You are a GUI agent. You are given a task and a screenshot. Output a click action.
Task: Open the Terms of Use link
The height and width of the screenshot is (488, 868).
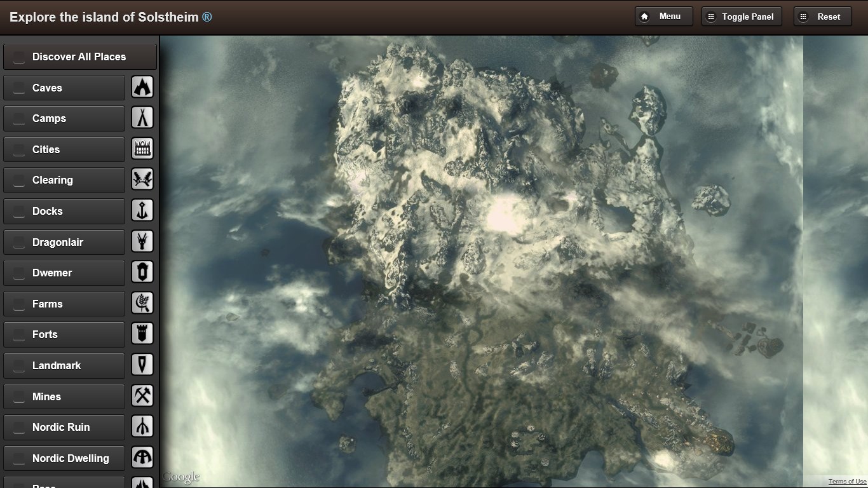pos(847,482)
